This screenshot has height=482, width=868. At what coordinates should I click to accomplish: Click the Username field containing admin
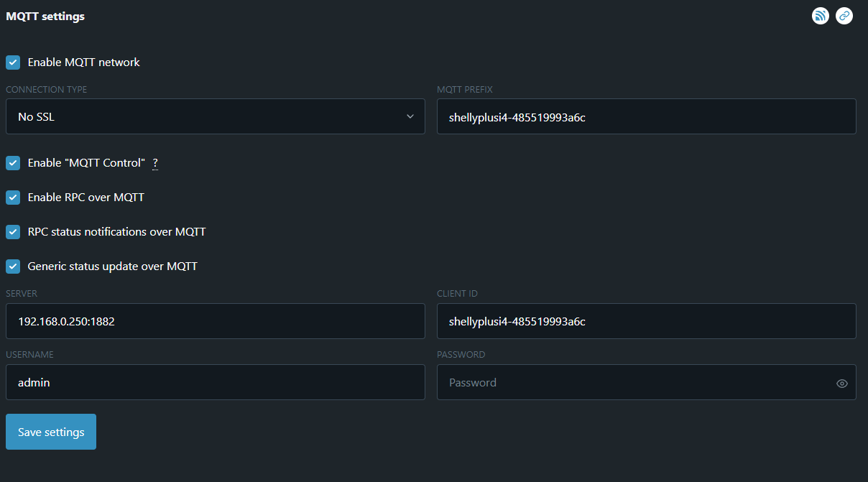pyautogui.click(x=215, y=382)
